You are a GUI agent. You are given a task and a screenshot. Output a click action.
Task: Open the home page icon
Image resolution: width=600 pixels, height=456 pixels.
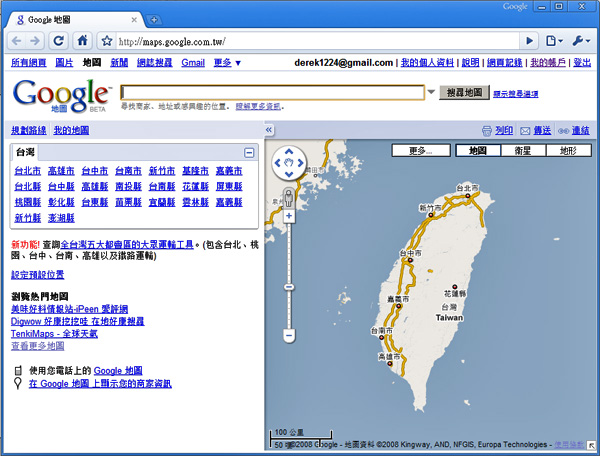(82, 41)
